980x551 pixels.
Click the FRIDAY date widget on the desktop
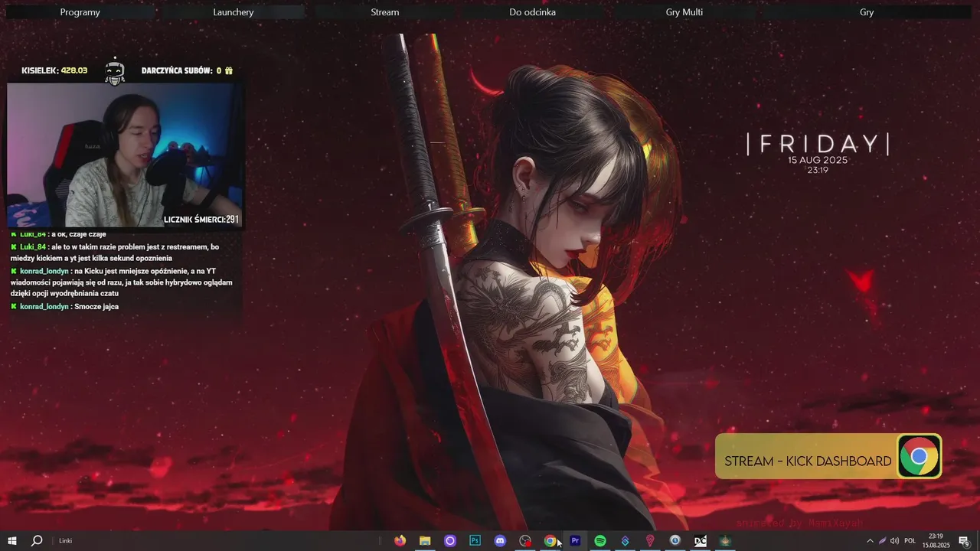[818, 144]
